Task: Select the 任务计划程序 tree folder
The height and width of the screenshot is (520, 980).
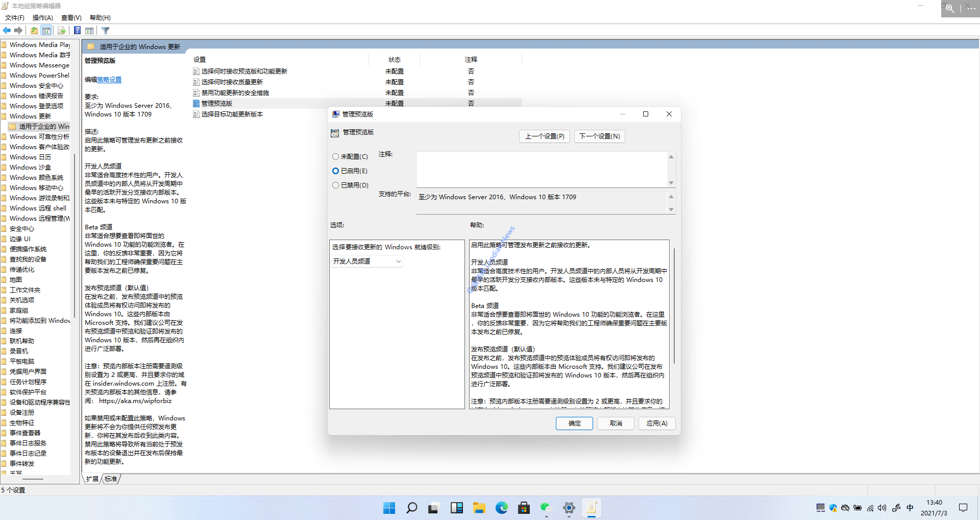Action: [28, 382]
